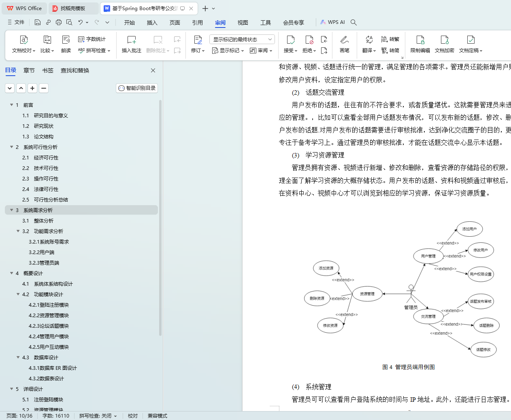The width and height of the screenshot is (511, 420).
Task: Close the navigation pane with X
Action: click(153, 70)
